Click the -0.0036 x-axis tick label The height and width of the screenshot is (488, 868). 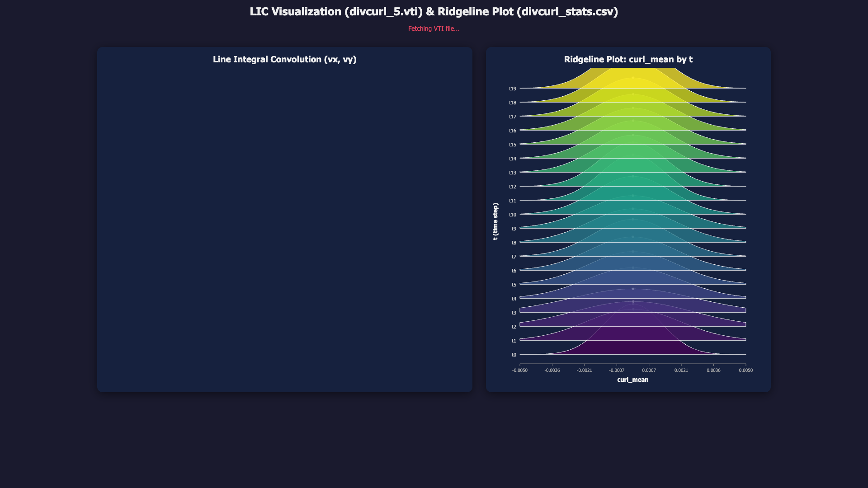(552, 370)
